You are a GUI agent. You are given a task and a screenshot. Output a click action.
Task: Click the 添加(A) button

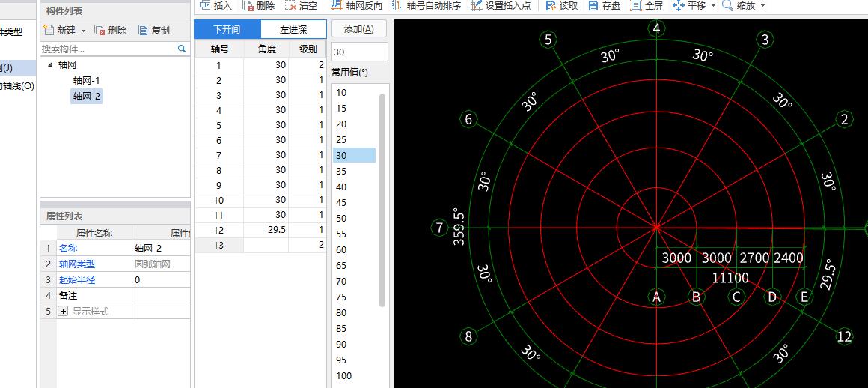[x=358, y=29]
